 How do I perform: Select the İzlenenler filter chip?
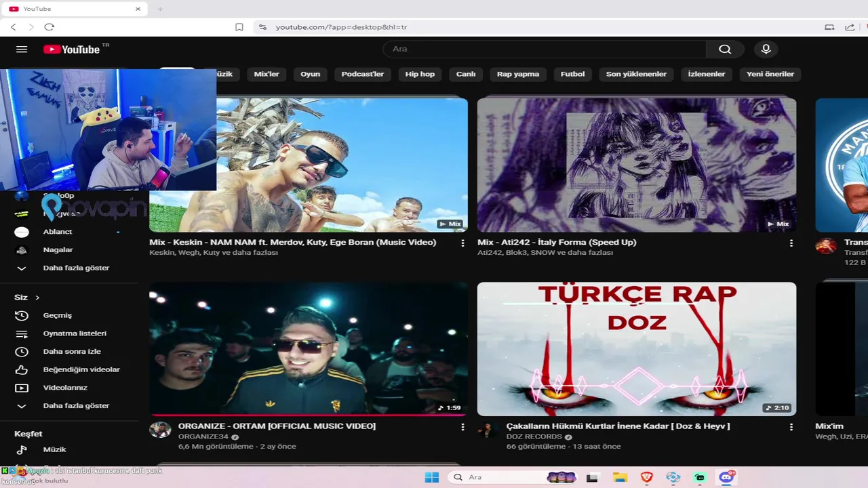(707, 74)
